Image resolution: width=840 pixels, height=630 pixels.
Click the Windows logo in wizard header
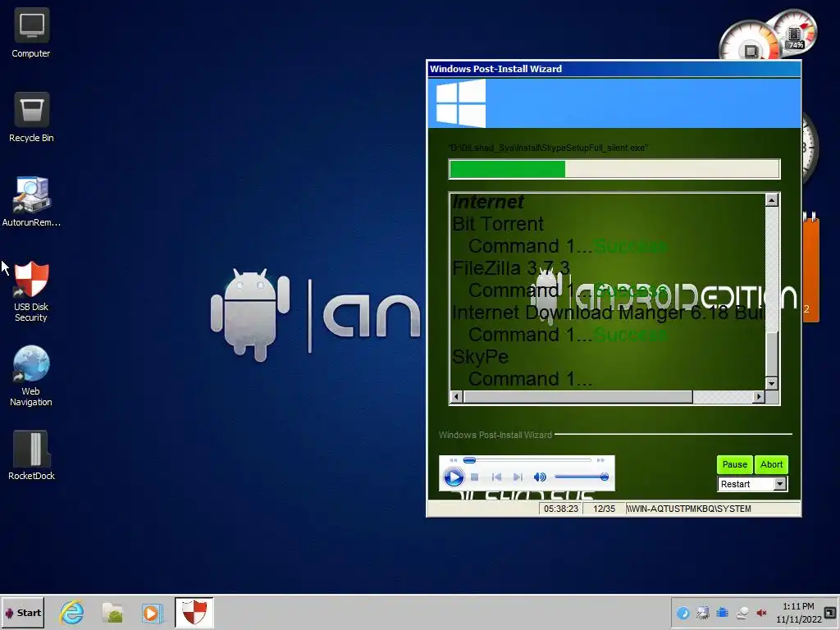click(461, 103)
